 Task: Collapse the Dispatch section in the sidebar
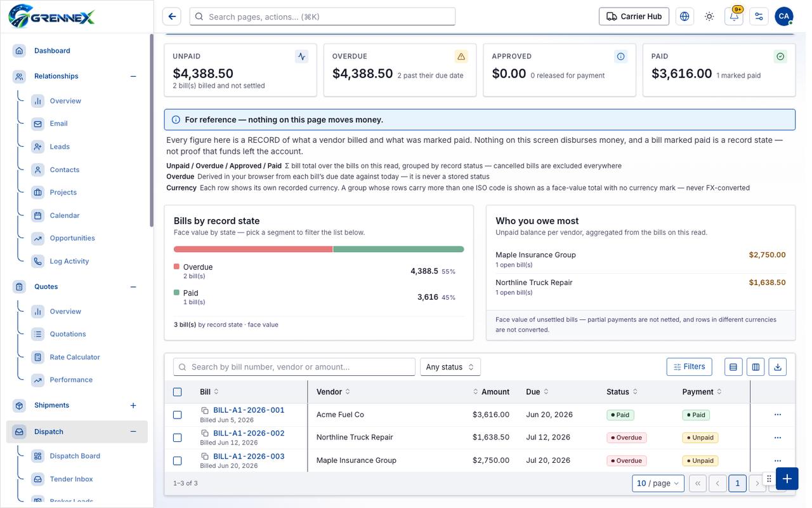point(133,432)
